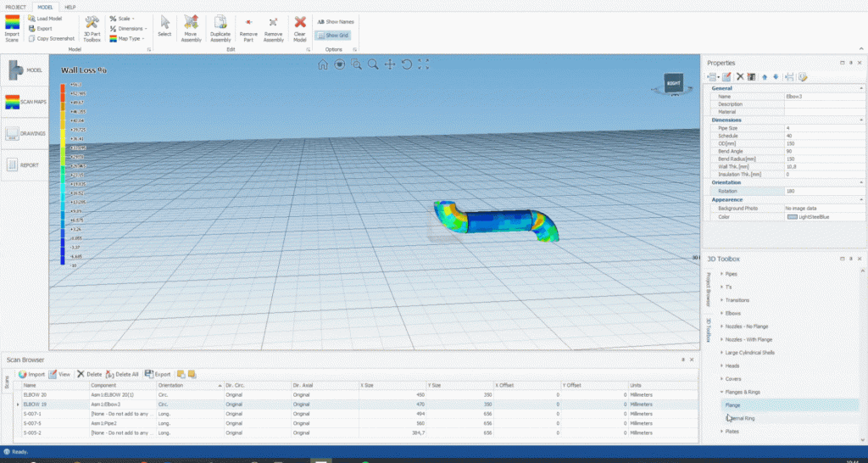868x463 pixels.
Task: Click the Import Scans ribbon icon
Action: coord(12,29)
